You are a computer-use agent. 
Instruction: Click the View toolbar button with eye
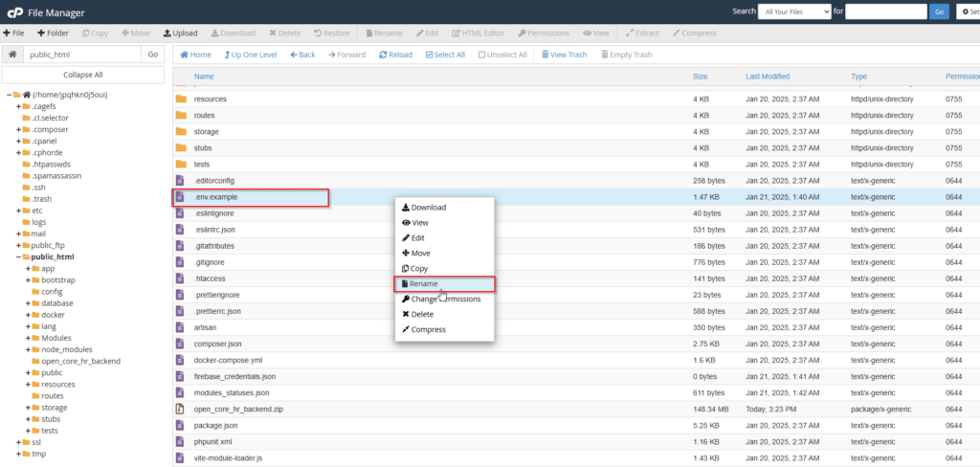click(x=596, y=33)
